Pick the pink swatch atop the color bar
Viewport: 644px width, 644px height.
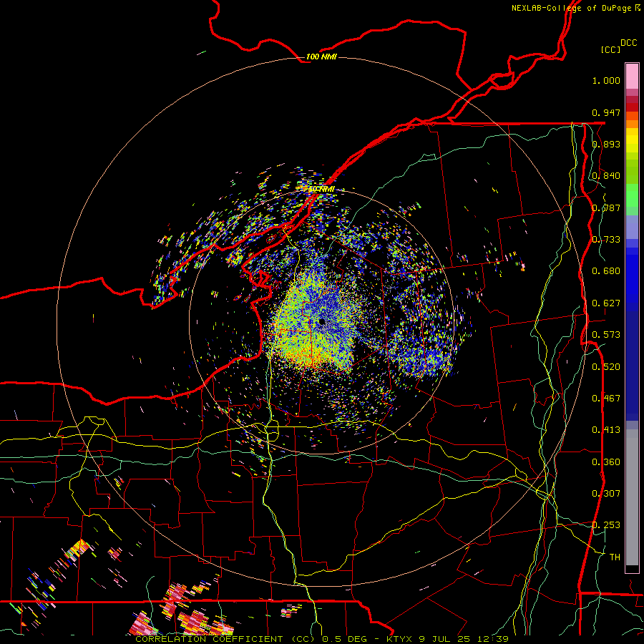pyautogui.click(x=632, y=76)
